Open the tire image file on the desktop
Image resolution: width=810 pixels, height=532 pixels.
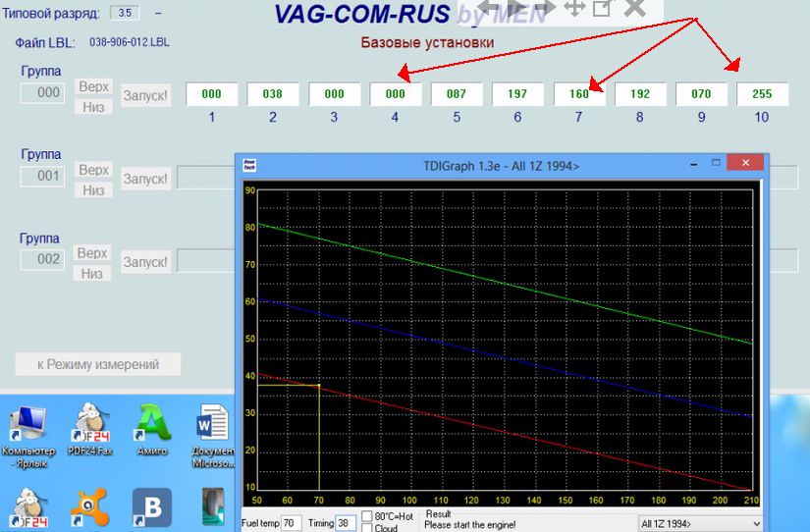pyautogui.click(x=213, y=507)
